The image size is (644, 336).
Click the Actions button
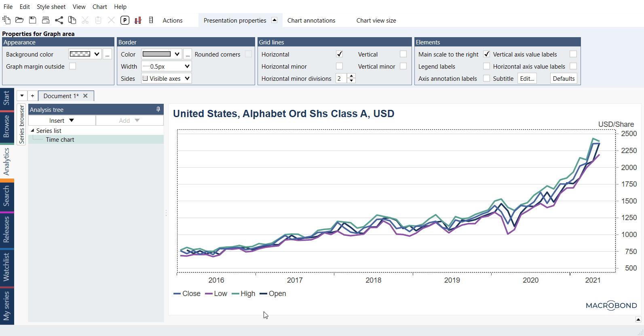pyautogui.click(x=173, y=20)
